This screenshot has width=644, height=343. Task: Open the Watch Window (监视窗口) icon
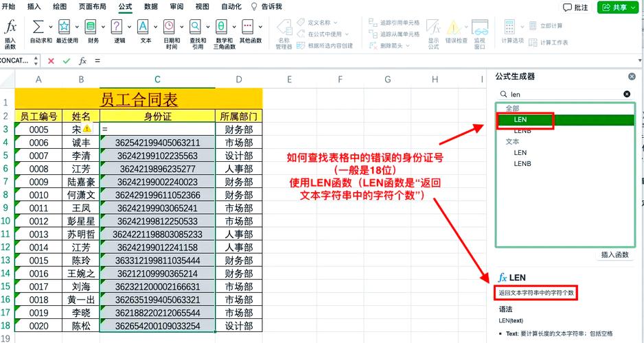(x=480, y=27)
